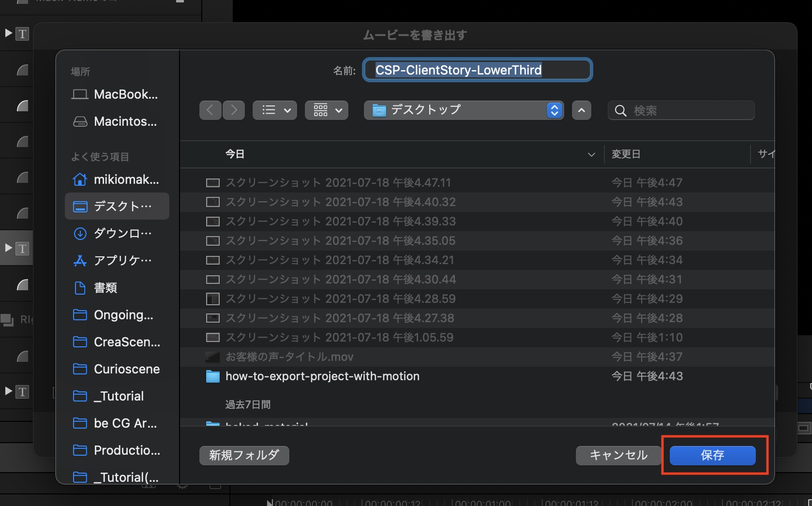The width and height of the screenshot is (812, 506).
Task: Open the Downloads (ダウンロード) sidebar item
Action: point(117,234)
